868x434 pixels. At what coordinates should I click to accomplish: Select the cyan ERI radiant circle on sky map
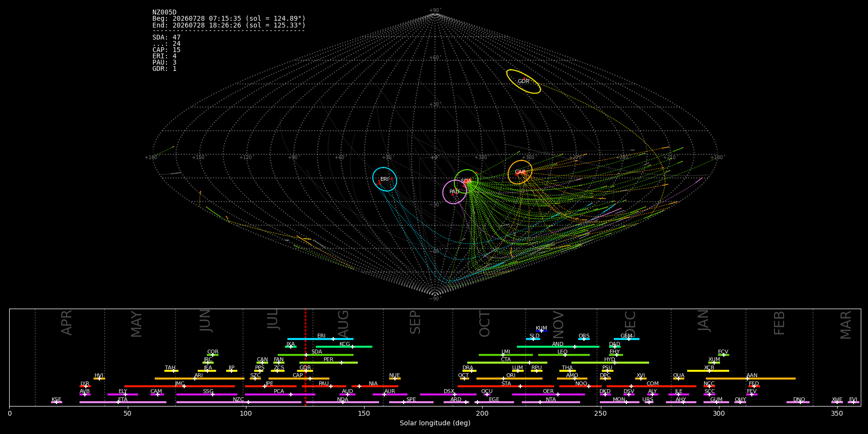(x=384, y=179)
